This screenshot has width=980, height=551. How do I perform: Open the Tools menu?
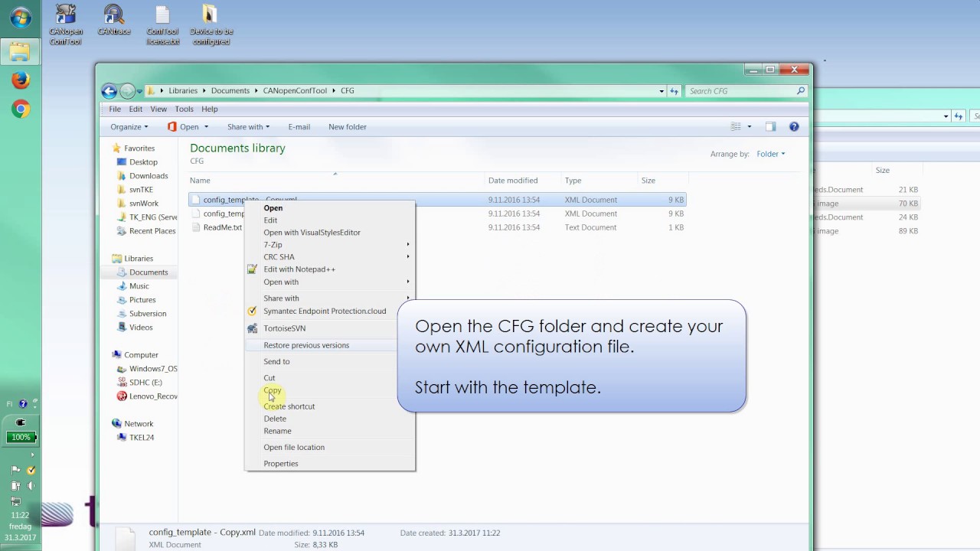[184, 109]
